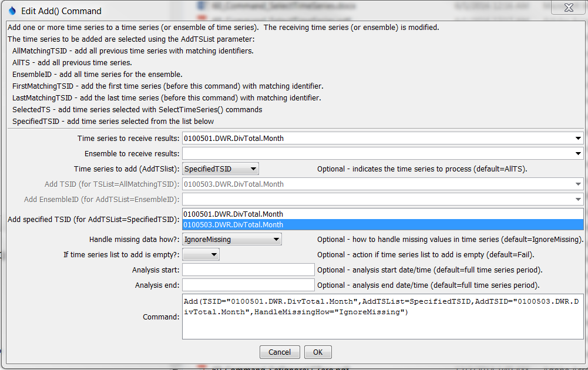
Task: Click the 'Optional - indicates the time series to process' note
Action: click(422, 169)
